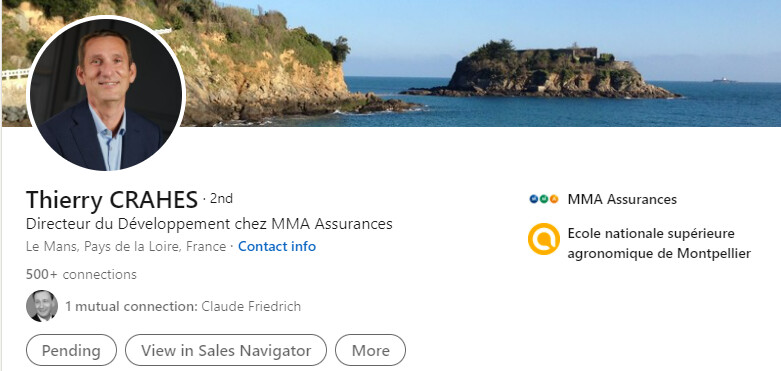Click the distant ship on the horizon
This screenshot has height=371, width=781.
click(x=725, y=80)
